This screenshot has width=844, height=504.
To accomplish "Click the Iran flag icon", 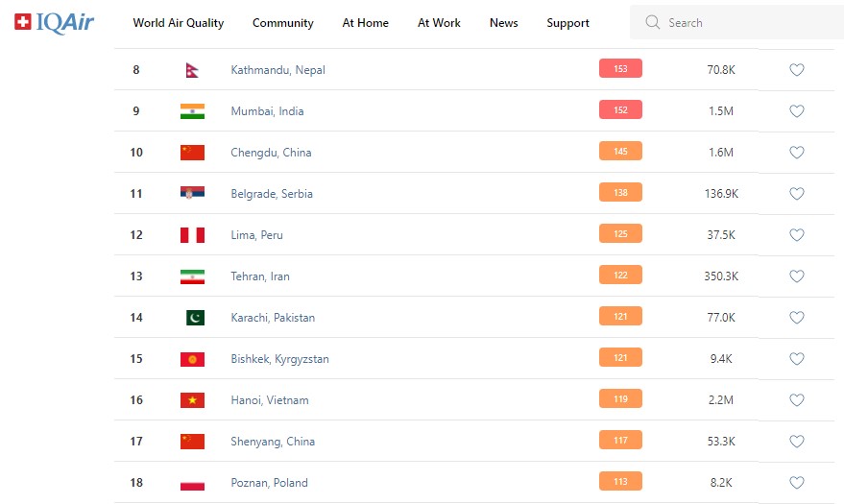I will pos(192,276).
